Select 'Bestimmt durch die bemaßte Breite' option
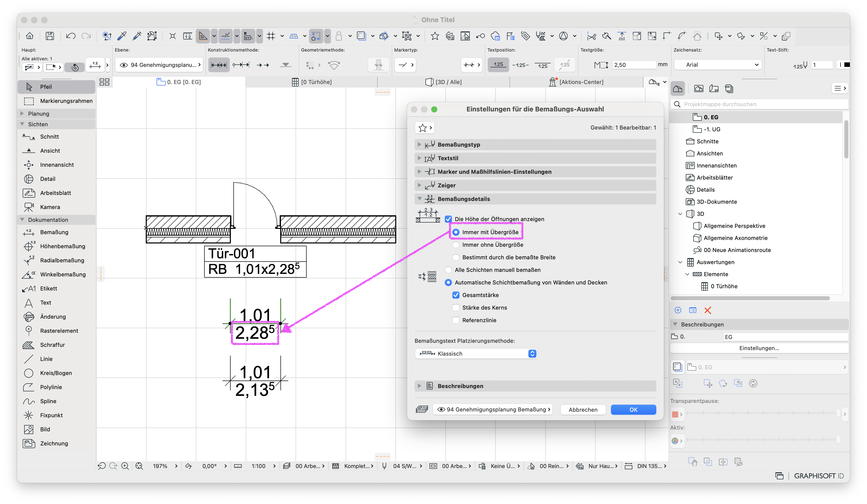The image size is (867, 504). tap(455, 257)
